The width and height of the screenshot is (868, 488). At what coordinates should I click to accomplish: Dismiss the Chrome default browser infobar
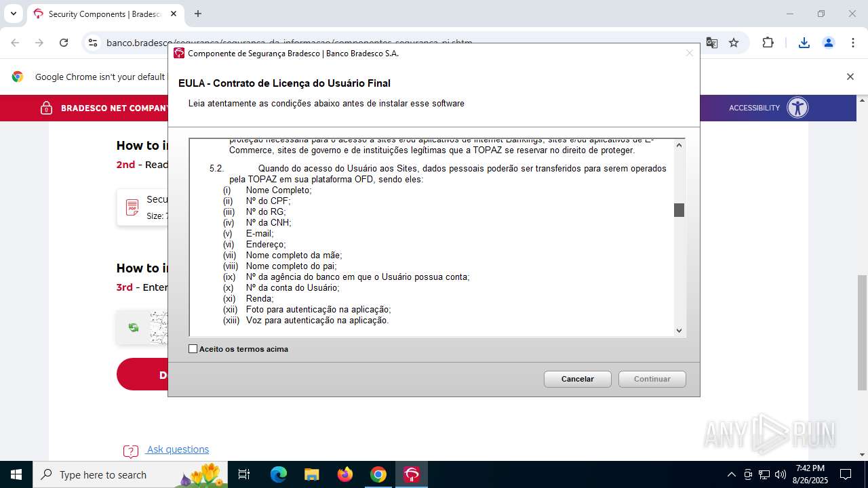point(850,77)
